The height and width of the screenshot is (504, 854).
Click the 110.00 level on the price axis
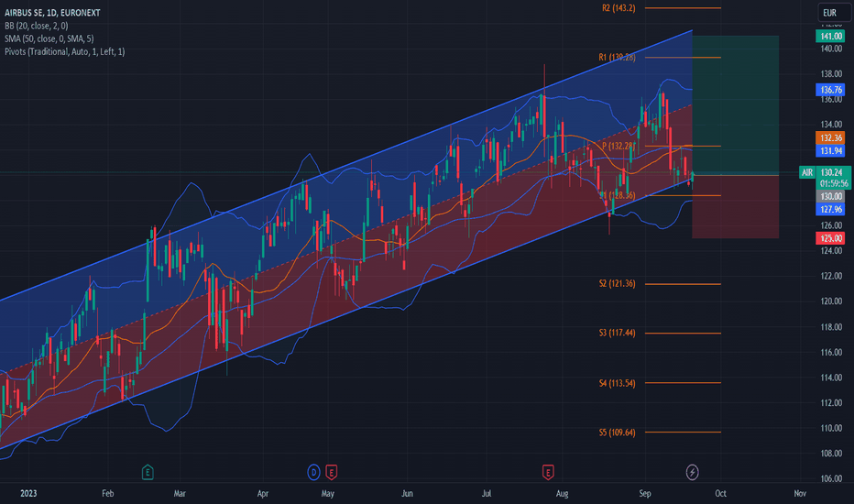pos(832,428)
